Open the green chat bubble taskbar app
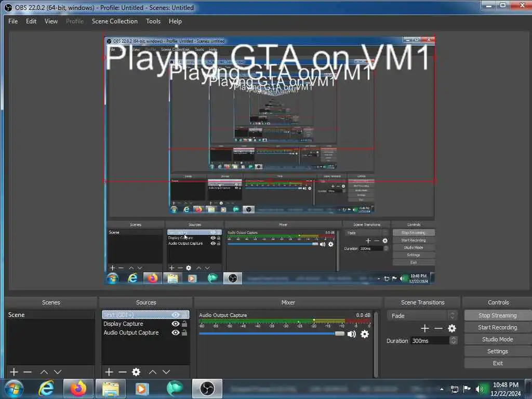The height and width of the screenshot is (399, 532). coord(175,389)
